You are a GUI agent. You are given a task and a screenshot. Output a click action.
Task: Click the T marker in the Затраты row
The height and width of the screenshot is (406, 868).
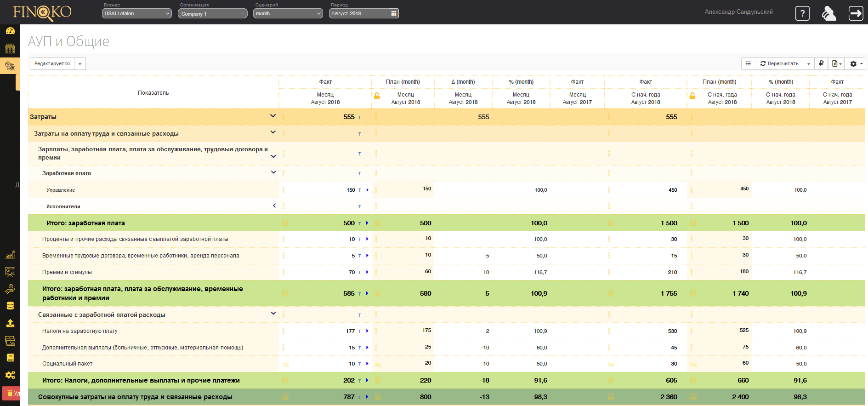pos(359,117)
